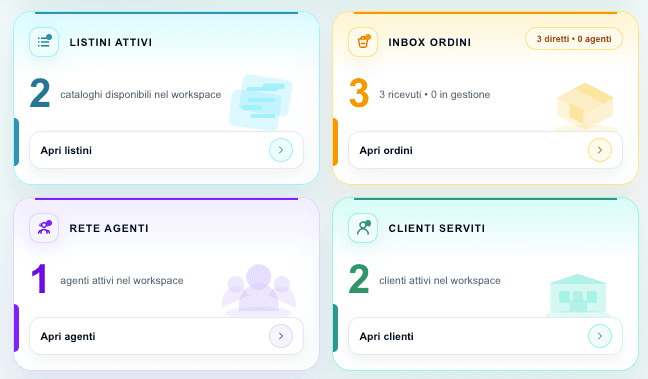The image size is (648, 379).
Task: Click the RETE AGENTI heading
Action: [x=109, y=228]
